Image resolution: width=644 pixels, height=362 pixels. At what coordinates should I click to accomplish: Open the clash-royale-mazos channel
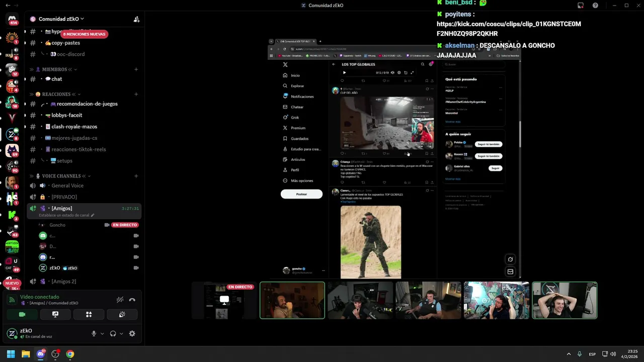pyautogui.click(x=74, y=127)
